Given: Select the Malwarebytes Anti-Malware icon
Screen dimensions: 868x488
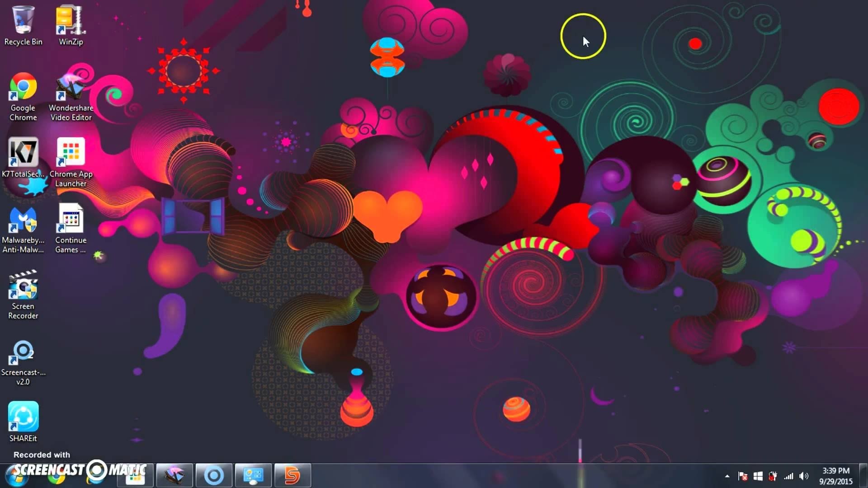Looking at the screenshot, I should tap(23, 219).
